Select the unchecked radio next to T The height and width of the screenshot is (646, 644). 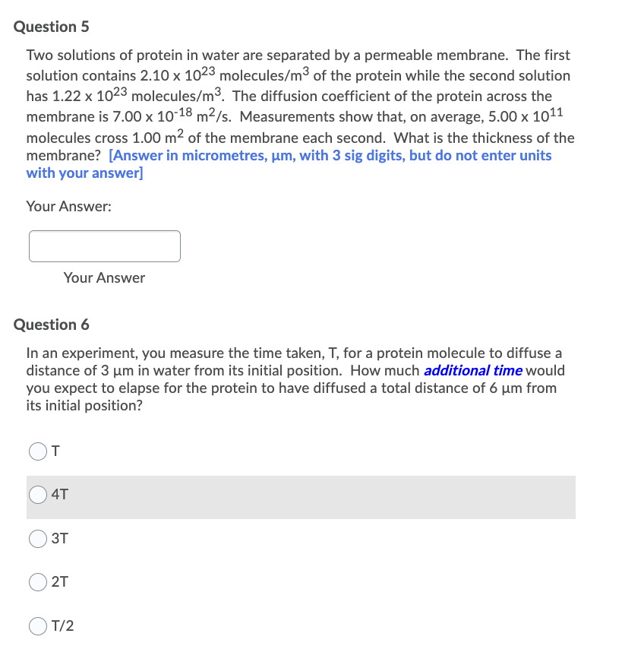(x=37, y=451)
